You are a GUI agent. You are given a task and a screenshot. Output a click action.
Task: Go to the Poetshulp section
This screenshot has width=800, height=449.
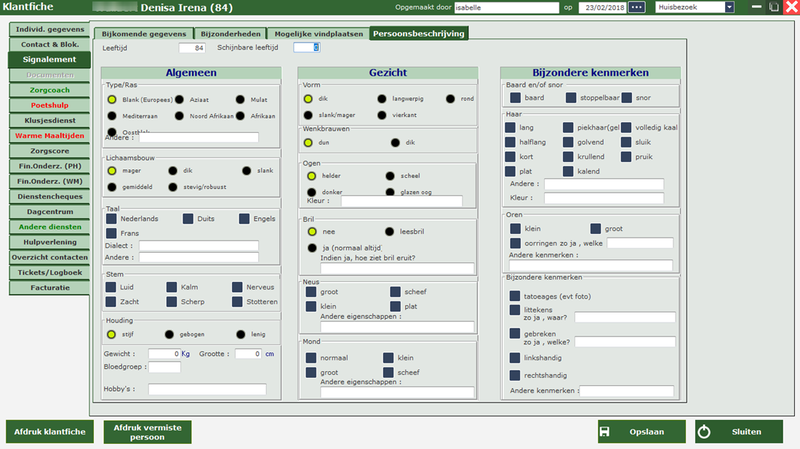pos(49,105)
